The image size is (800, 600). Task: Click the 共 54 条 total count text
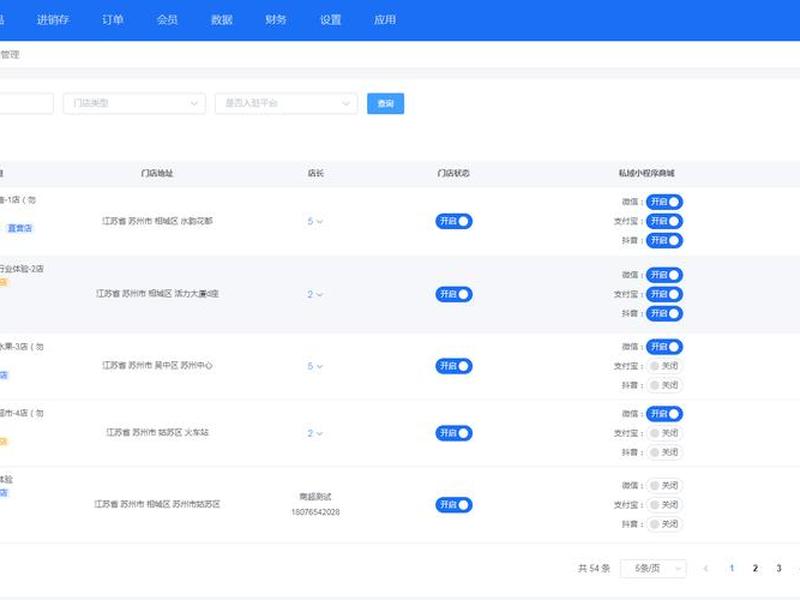[594, 568]
